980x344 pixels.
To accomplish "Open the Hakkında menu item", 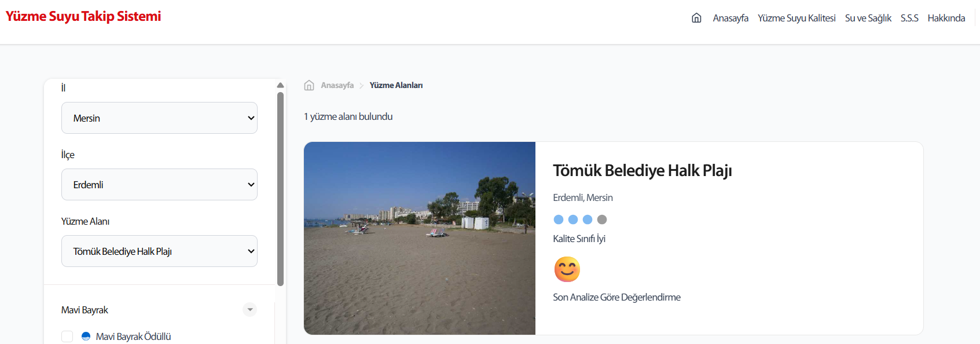I will [x=946, y=18].
